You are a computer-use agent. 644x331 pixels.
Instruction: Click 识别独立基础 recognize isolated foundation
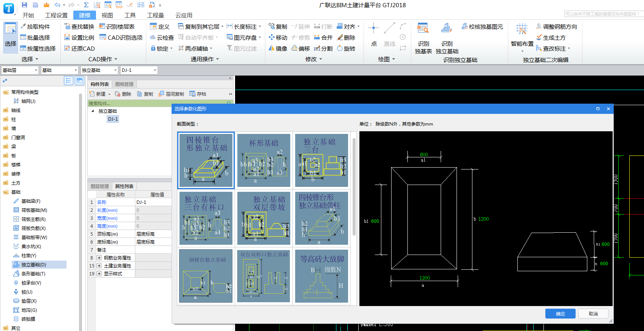pos(447,39)
